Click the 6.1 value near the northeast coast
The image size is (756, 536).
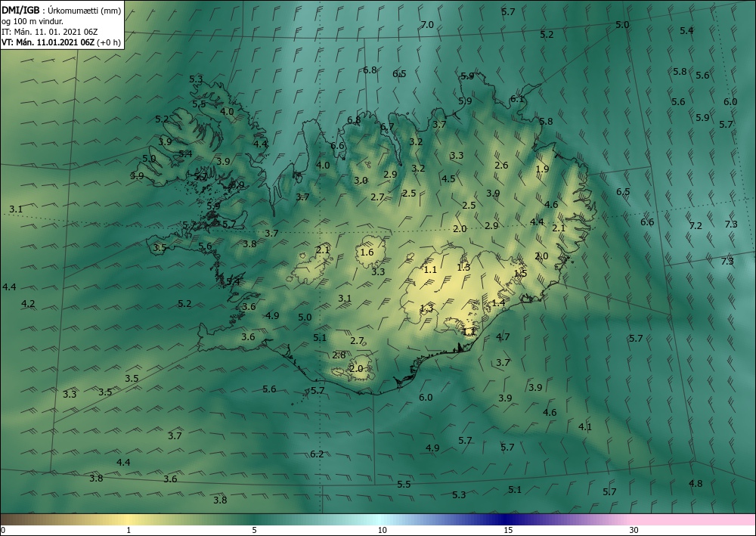tap(517, 99)
